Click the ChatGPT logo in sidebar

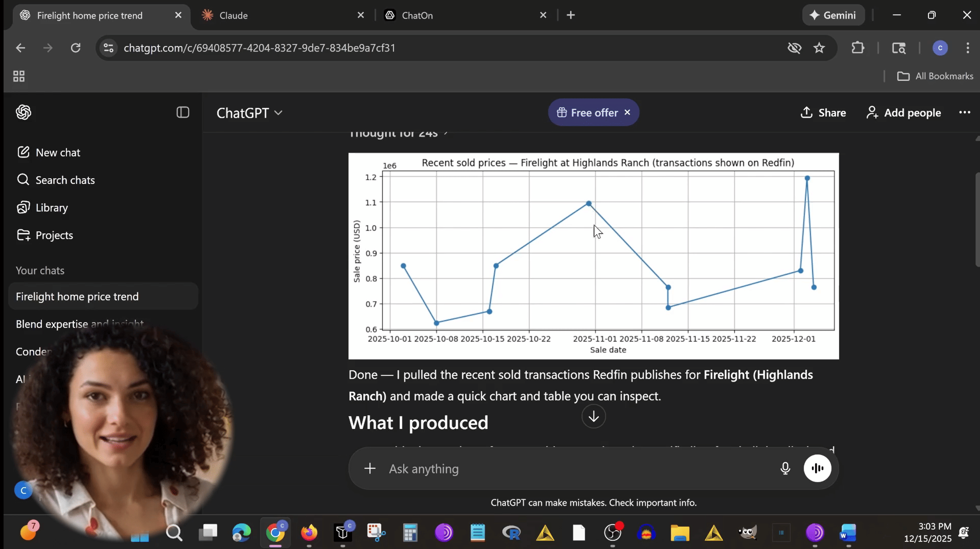point(23,112)
